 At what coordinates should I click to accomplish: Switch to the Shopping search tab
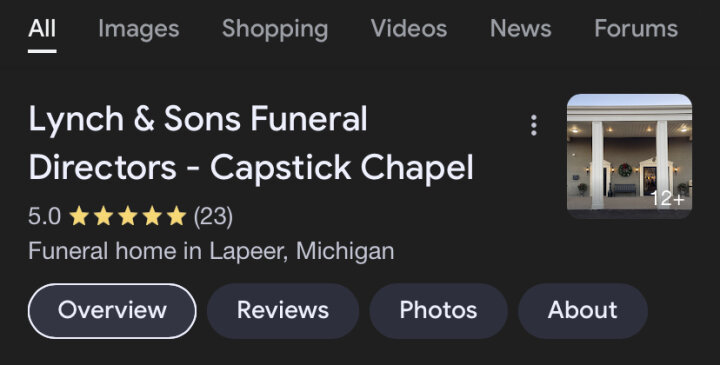tap(275, 29)
